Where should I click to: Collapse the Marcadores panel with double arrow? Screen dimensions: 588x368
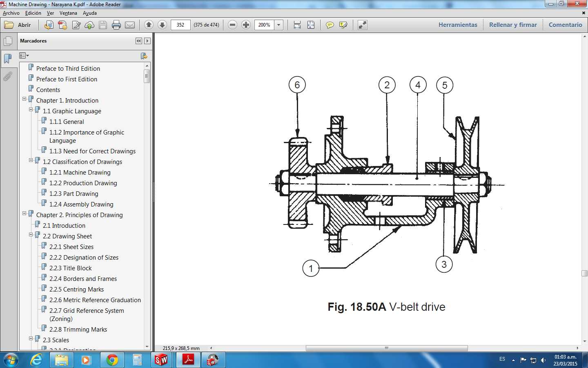tap(139, 41)
